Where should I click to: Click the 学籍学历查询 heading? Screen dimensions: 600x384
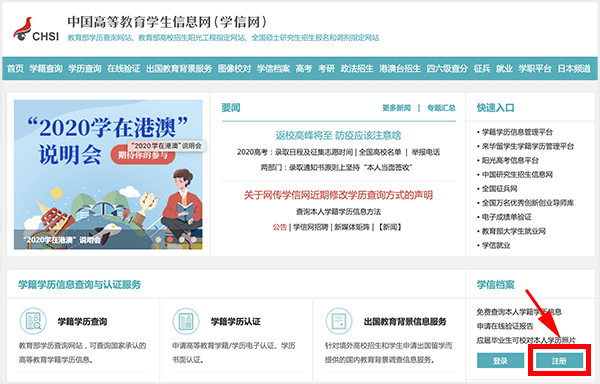pyautogui.click(x=82, y=322)
